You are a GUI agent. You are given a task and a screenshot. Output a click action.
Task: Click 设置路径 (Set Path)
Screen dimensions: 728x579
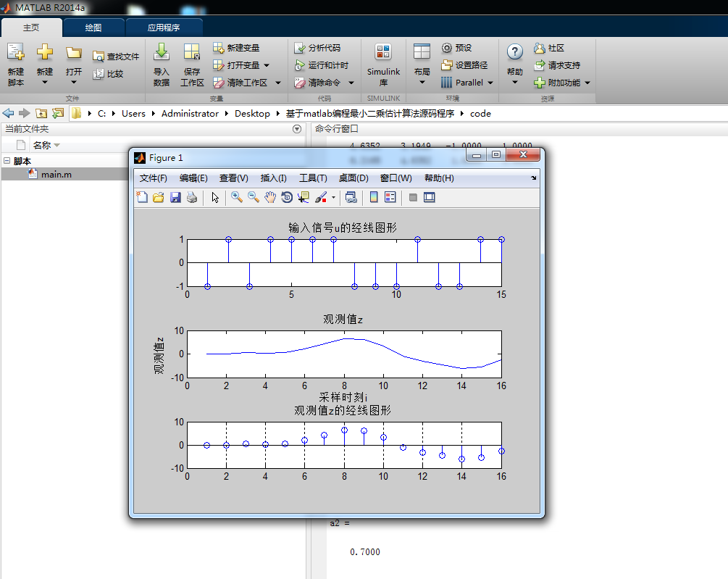[464, 65]
